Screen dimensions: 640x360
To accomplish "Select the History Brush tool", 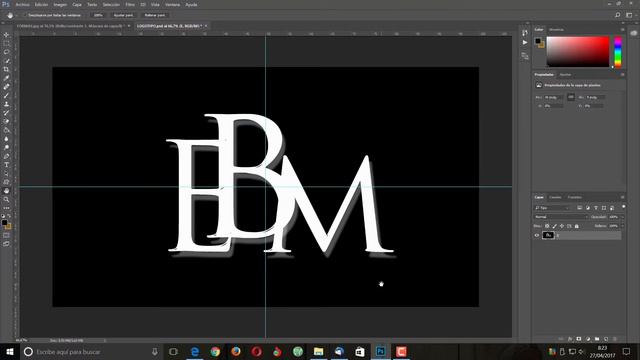I will [6, 113].
